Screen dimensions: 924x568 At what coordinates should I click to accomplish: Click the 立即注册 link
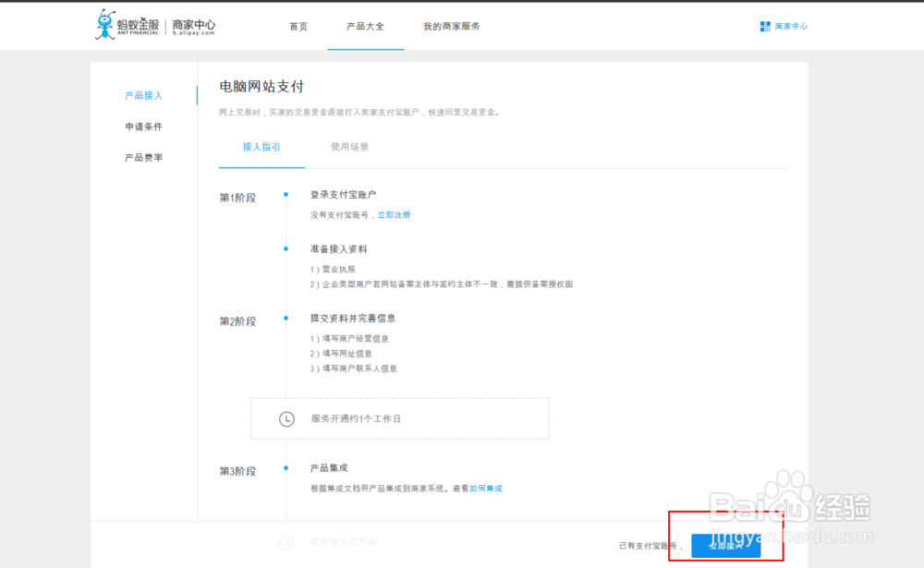pos(395,214)
